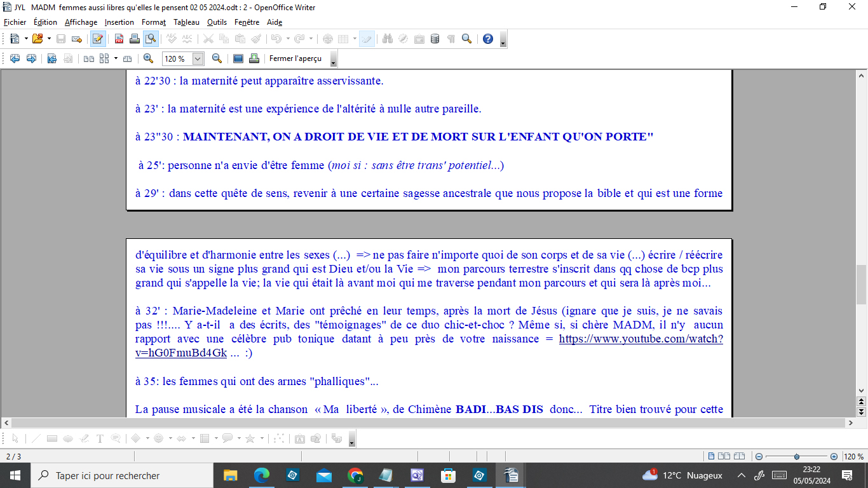Expand the Open file dropdown arrow
The image size is (868, 488).
tap(49, 39)
